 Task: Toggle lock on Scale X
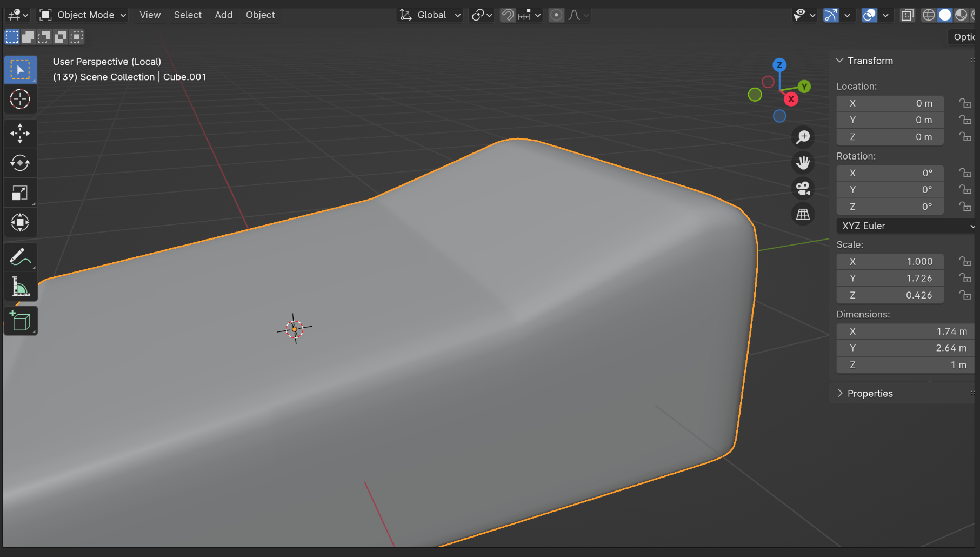point(965,262)
